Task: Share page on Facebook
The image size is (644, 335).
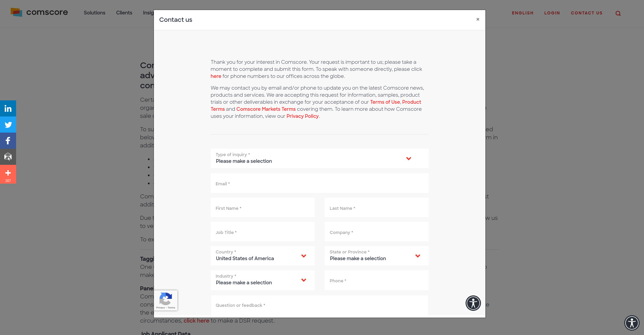Action: coord(8,141)
